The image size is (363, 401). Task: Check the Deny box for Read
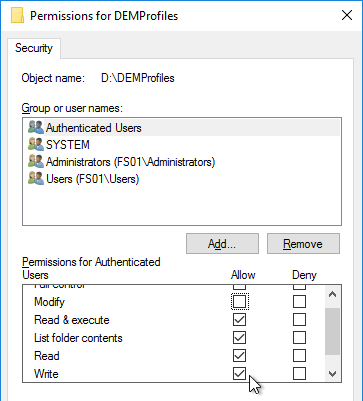tap(299, 356)
